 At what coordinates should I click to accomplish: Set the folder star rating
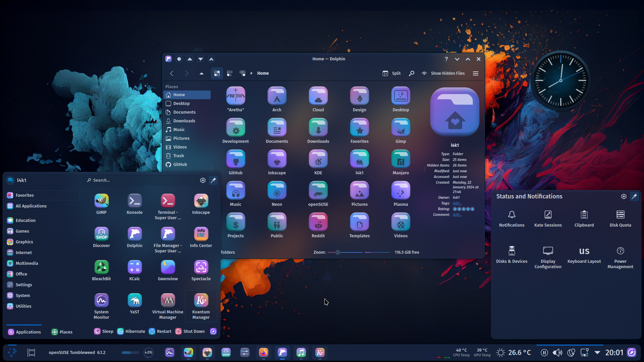coord(464,209)
